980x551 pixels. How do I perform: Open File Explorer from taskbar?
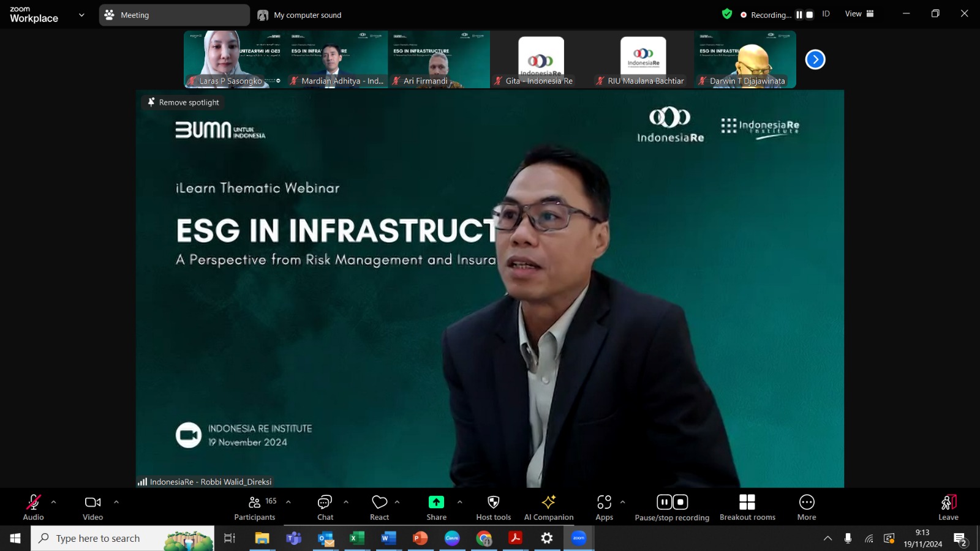[262, 538]
